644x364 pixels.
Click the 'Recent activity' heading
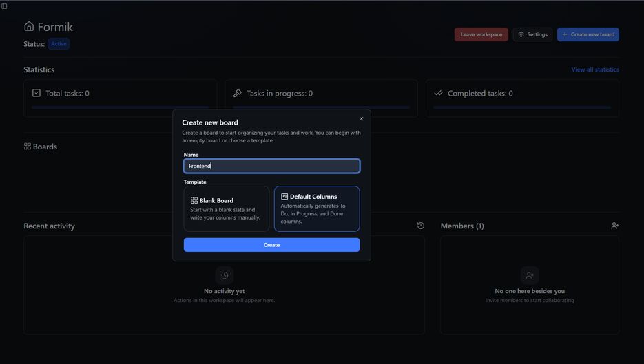click(50, 226)
